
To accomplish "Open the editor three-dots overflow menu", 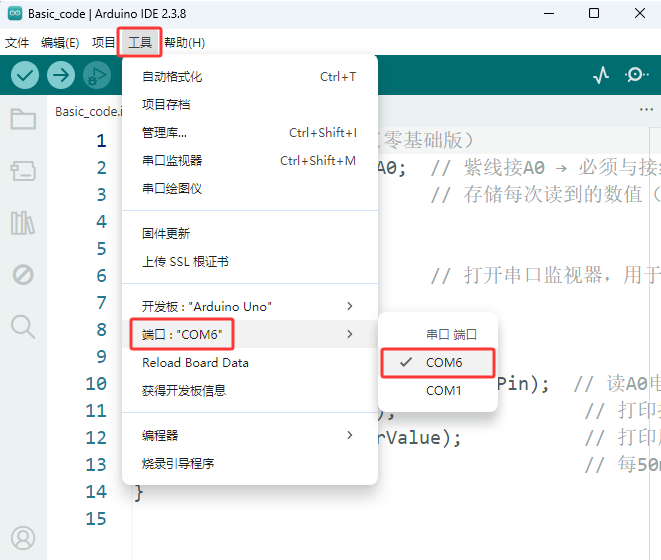I will [x=646, y=110].
